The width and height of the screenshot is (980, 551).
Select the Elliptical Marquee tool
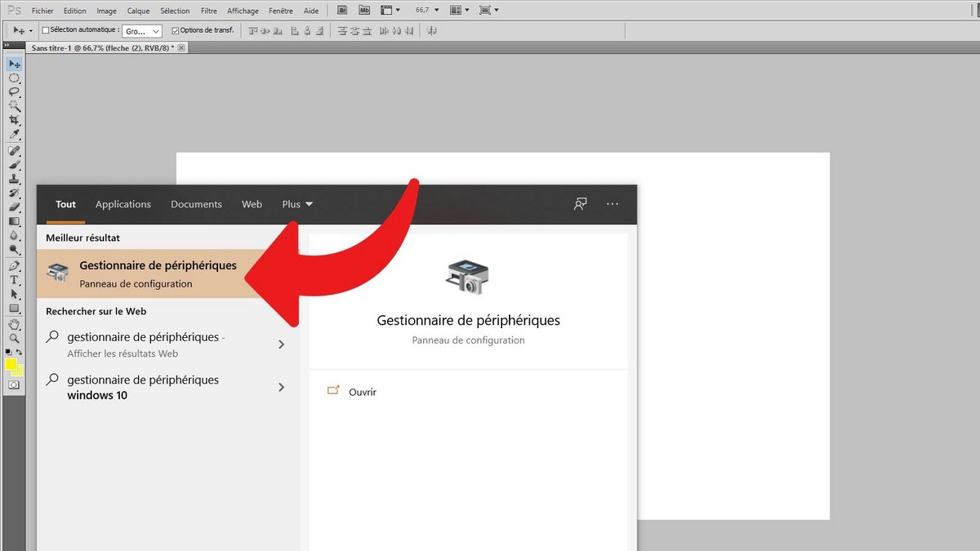pyautogui.click(x=15, y=78)
